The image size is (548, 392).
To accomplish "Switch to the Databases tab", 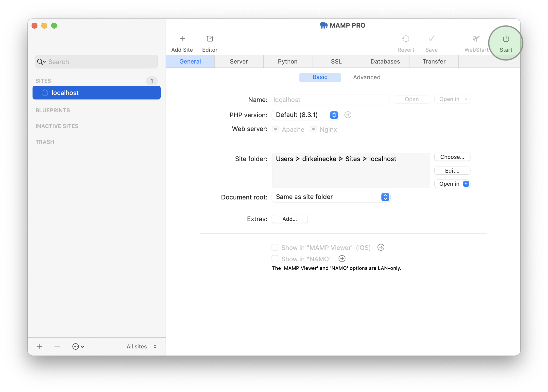I will (384, 61).
